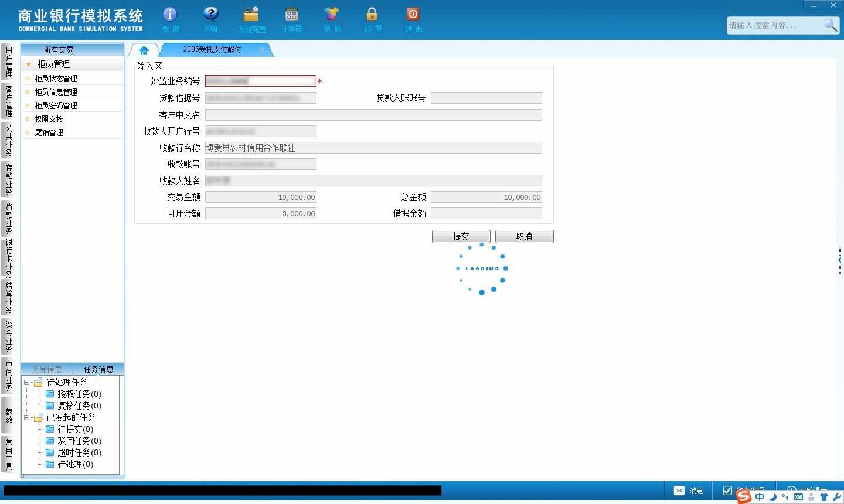Image resolution: width=844 pixels, height=504 pixels.
Task: Click the 客户中文名 field
Action: coord(373,115)
